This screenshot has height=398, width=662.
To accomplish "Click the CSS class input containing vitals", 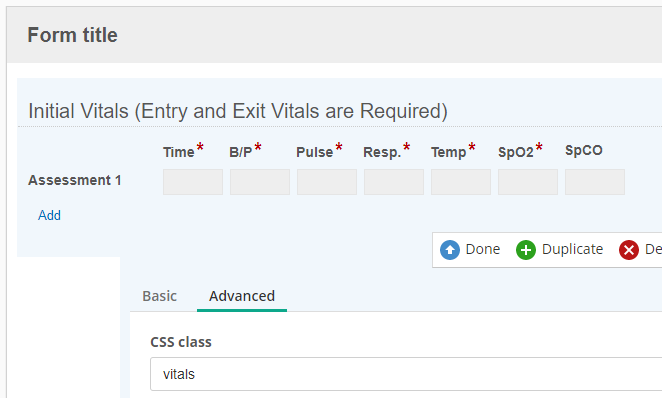I will [x=406, y=374].
